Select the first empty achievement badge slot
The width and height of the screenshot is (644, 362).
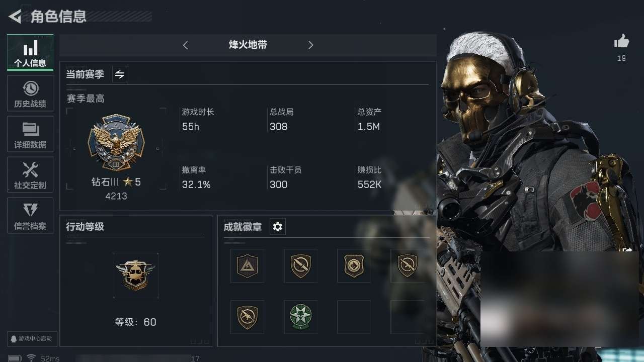click(x=354, y=317)
